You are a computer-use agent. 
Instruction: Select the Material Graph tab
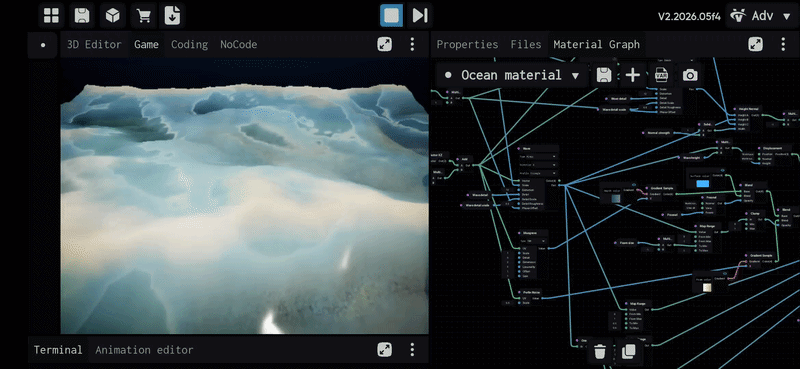596,44
